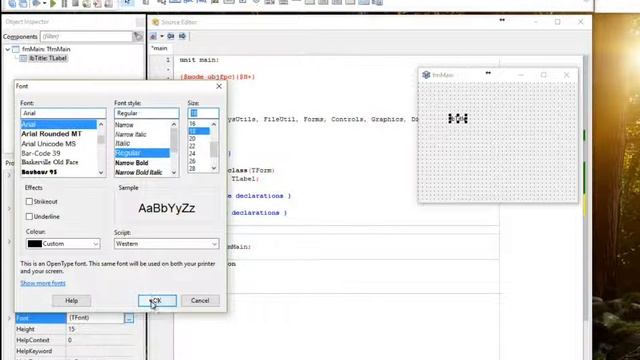Select Baskerville Old Face in font list

(x=50, y=162)
